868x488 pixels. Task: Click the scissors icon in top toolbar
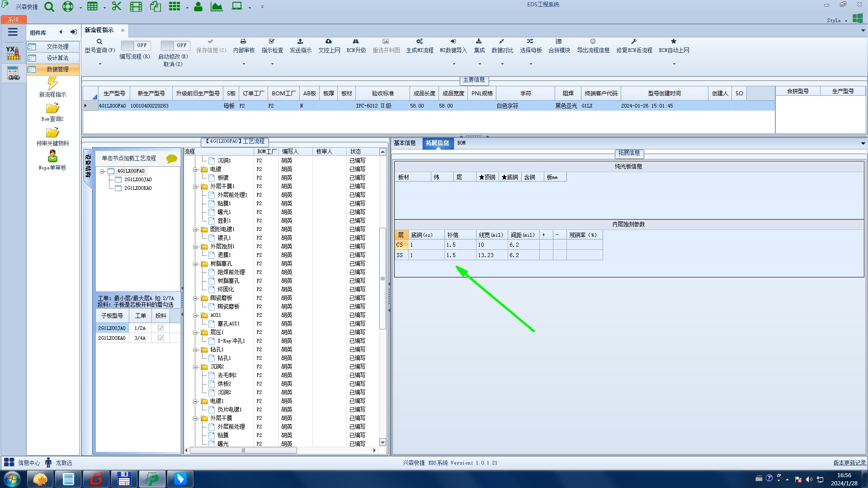coord(117,6)
